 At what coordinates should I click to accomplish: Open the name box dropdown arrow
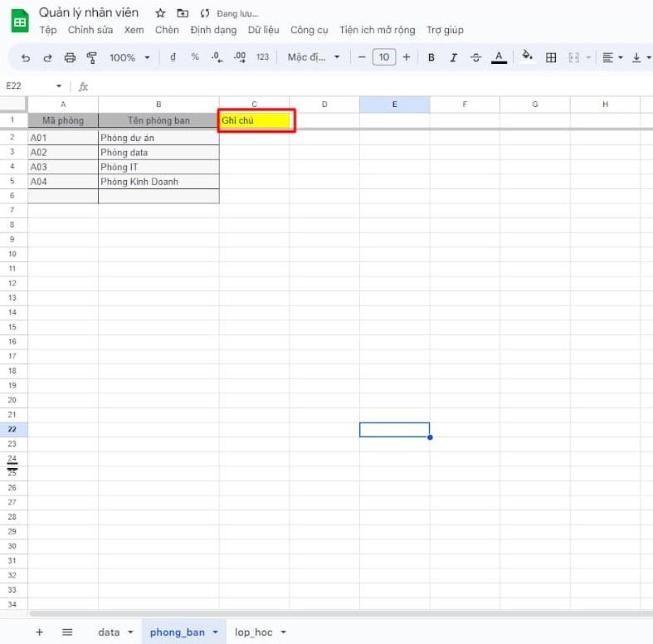pos(59,85)
